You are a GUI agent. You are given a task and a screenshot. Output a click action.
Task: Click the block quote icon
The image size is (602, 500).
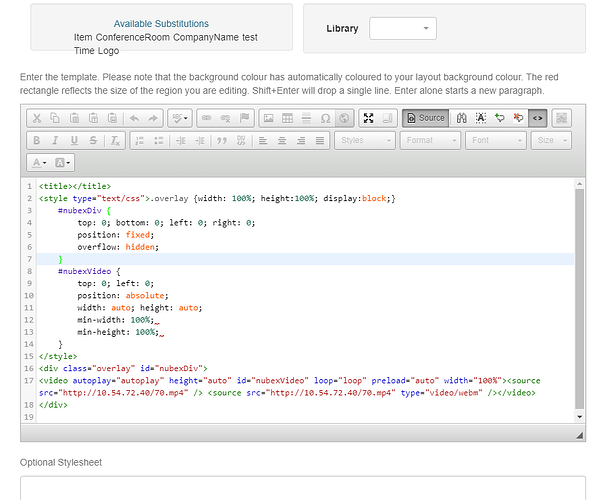[x=222, y=141]
